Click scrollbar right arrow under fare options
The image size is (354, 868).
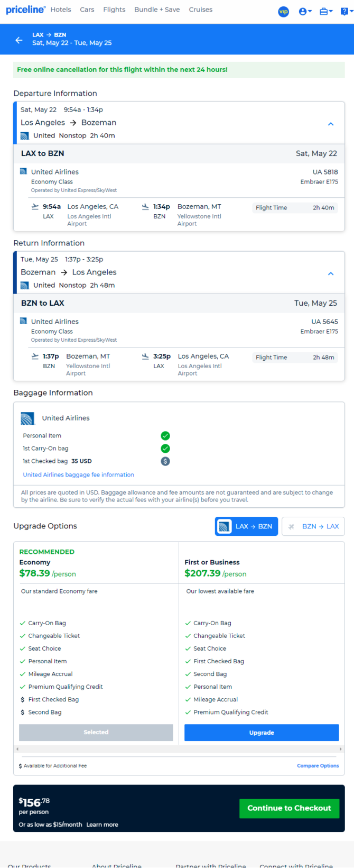tap(341, 749)
